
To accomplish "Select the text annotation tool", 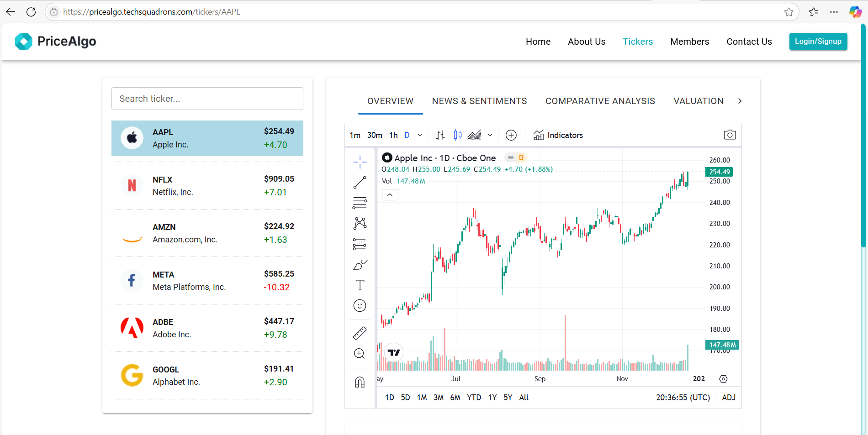I will click(360, 285).
